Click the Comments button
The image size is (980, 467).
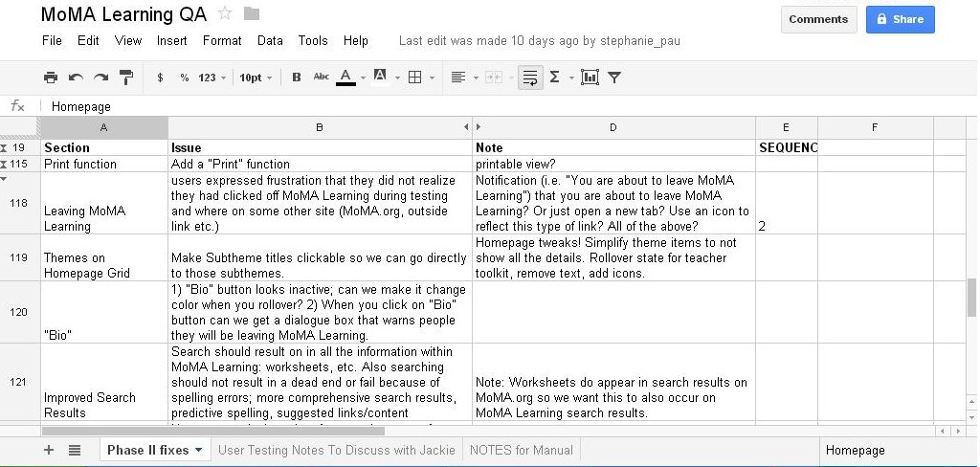click(x=818, y=19)
